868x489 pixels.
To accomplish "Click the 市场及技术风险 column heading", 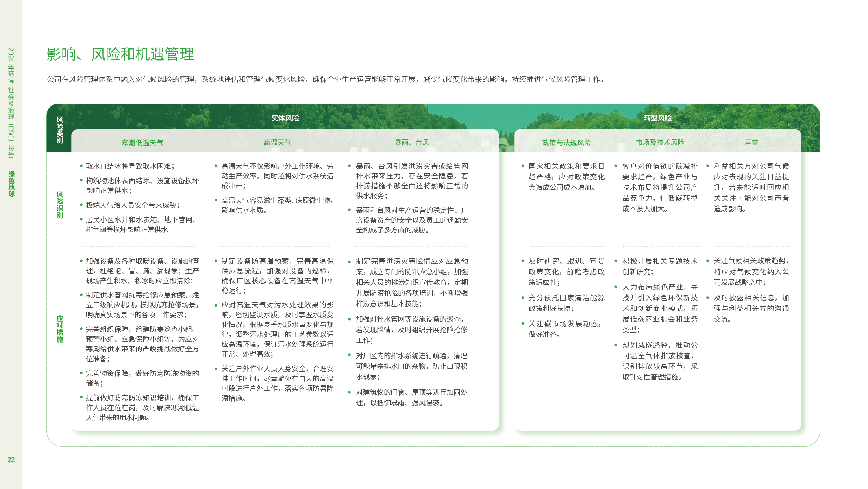I will coord(660,143).
